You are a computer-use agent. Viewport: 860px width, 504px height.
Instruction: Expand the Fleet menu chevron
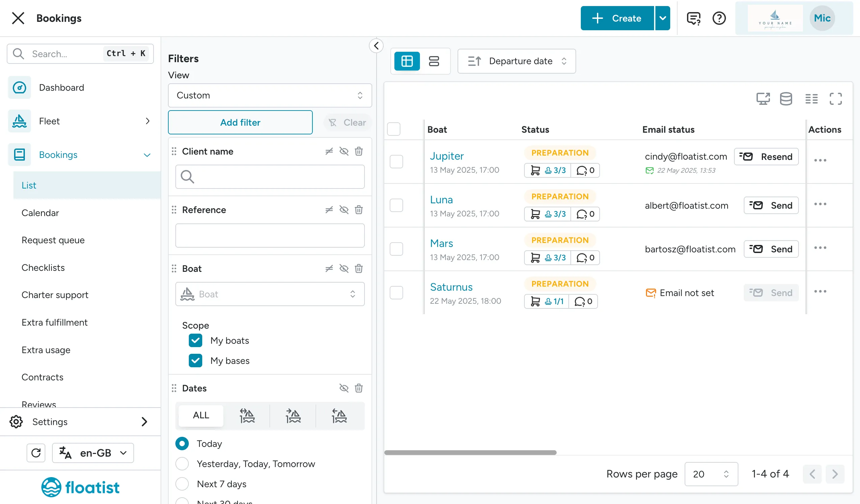point(147,121)
